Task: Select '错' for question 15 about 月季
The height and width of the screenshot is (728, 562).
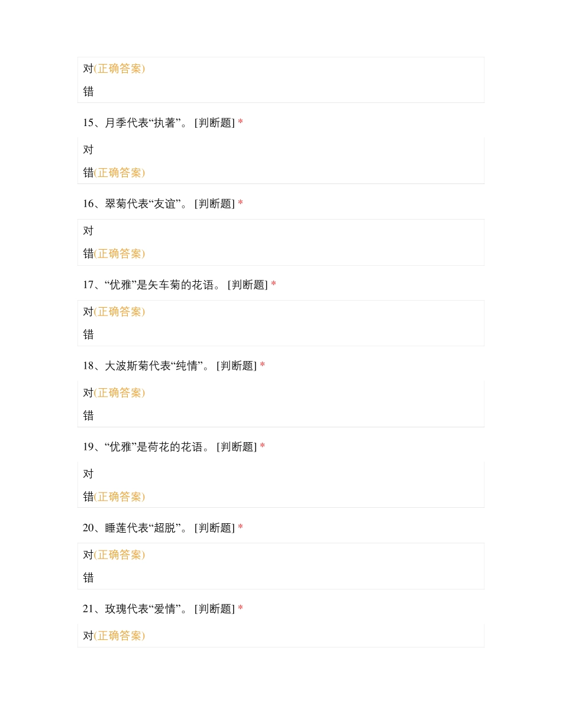Action: 88,173
